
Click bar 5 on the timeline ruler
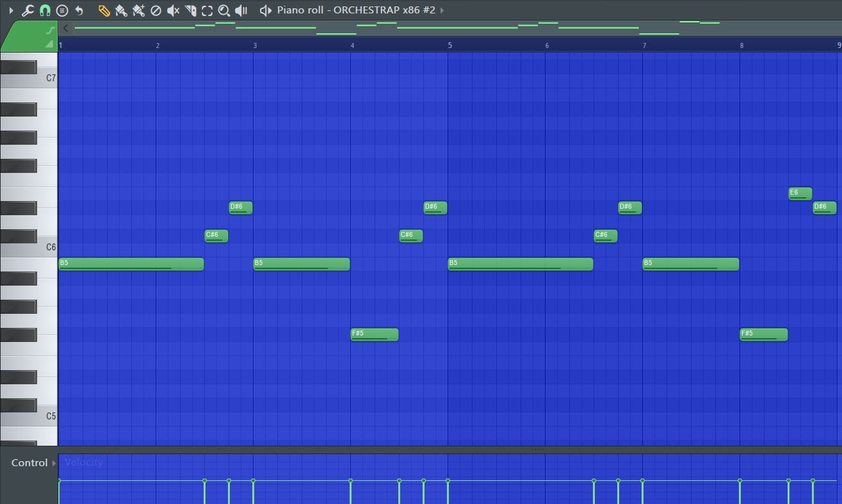point(449,45)
